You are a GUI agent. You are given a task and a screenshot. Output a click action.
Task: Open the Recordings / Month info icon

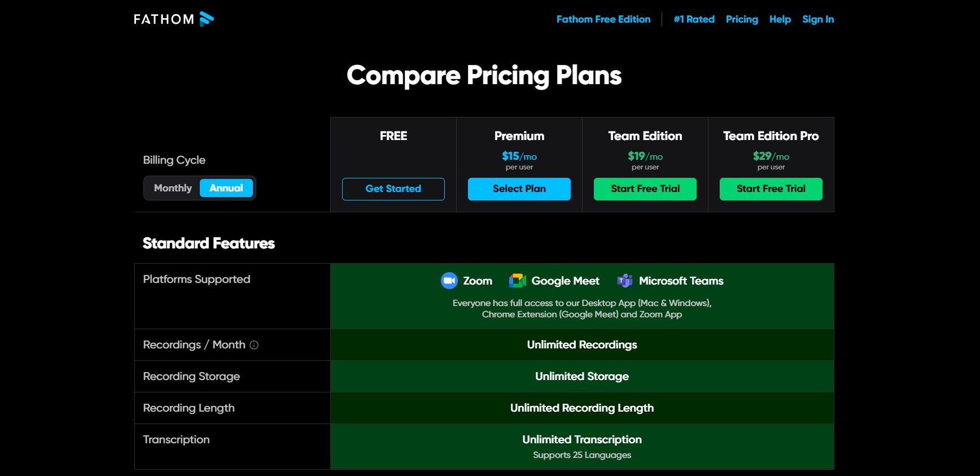click(254, 345)
